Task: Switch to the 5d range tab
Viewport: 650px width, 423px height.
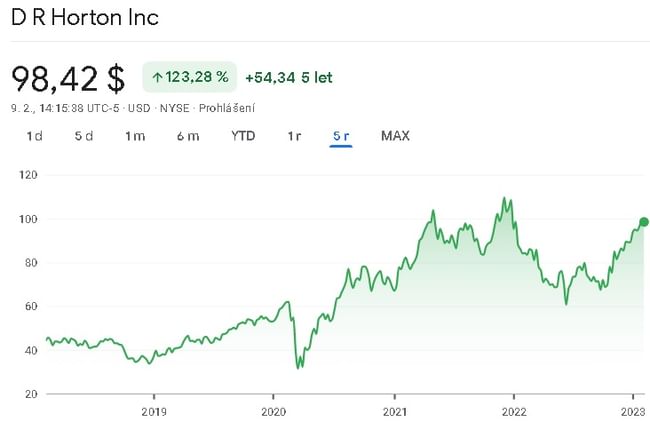Action: [x=84, y=136]
